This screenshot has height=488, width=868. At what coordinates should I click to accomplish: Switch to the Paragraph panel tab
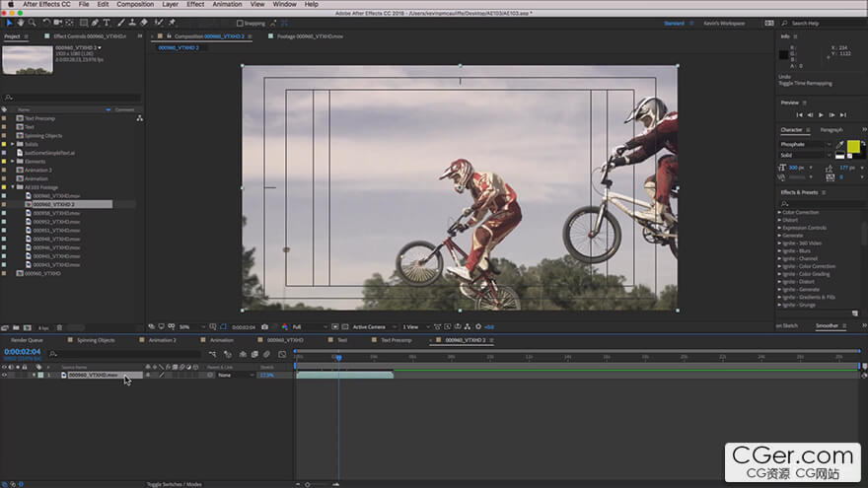832,130
